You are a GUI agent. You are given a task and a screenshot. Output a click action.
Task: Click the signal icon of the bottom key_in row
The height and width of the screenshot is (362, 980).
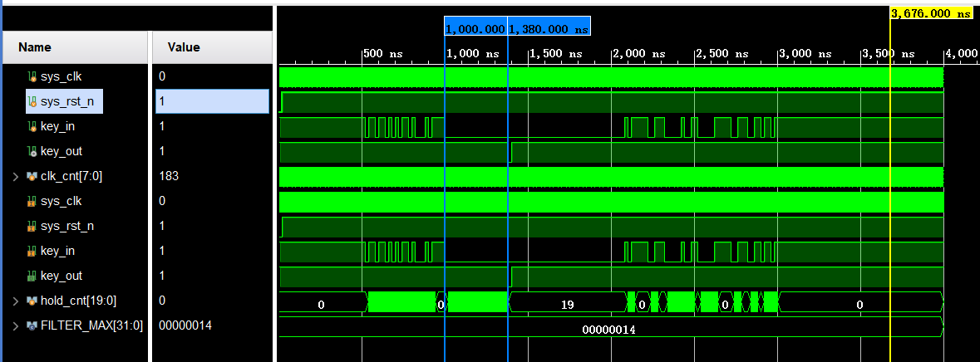32,251
